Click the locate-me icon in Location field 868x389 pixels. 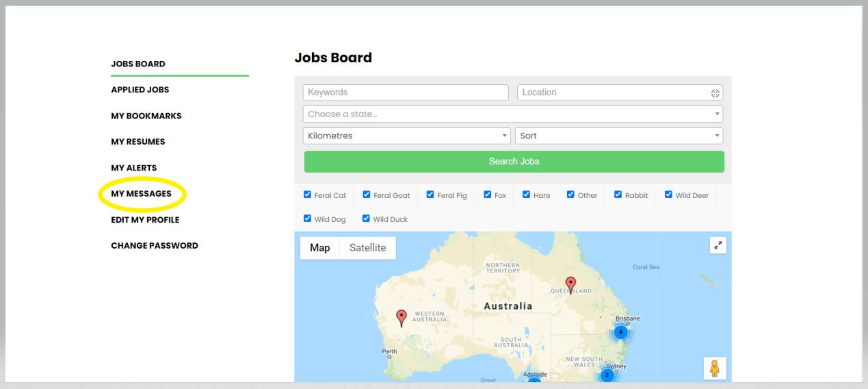point(715,93)
